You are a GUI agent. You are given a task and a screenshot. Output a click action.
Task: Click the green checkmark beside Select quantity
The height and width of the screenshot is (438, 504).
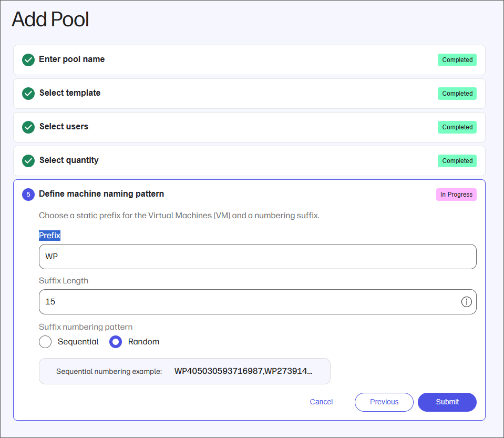click(x=28, y=161)
